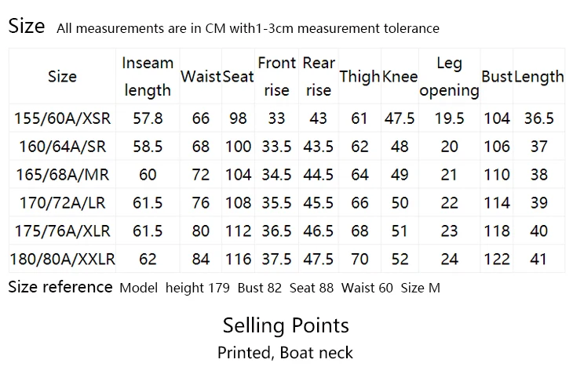The height and width of the screenshot is (392, 573).
Task: Click the 170/72A/LR size cell
Action: point(63,202)
